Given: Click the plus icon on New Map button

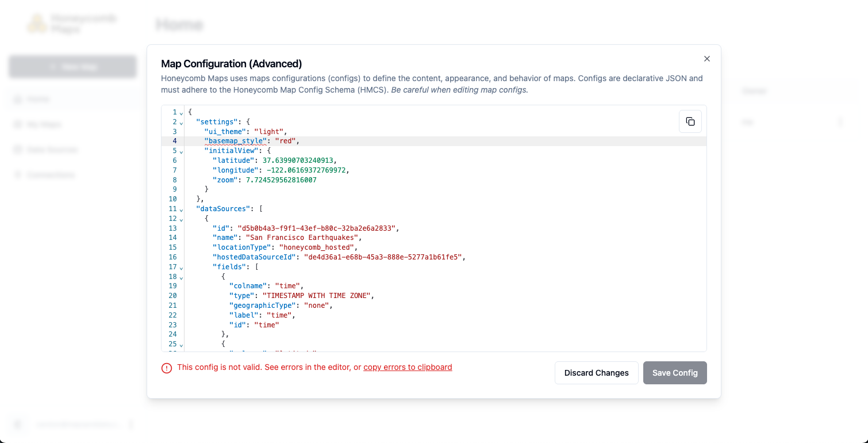Looking at the screenshot, I should click(x=53, y=66).
